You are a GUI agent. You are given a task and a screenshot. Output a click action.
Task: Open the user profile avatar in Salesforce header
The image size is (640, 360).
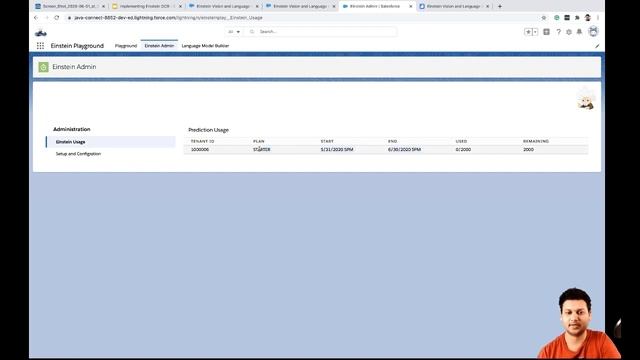(x=593, y=31)
